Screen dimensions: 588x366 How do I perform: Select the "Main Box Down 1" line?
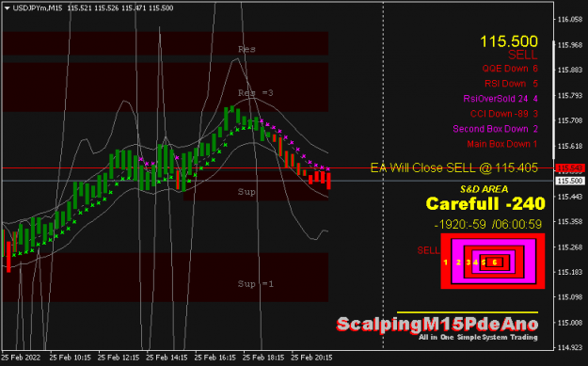click(502, 144)
